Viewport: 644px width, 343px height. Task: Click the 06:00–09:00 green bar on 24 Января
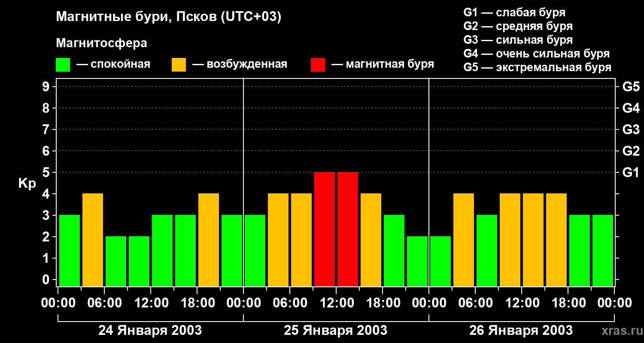point(116,261)
